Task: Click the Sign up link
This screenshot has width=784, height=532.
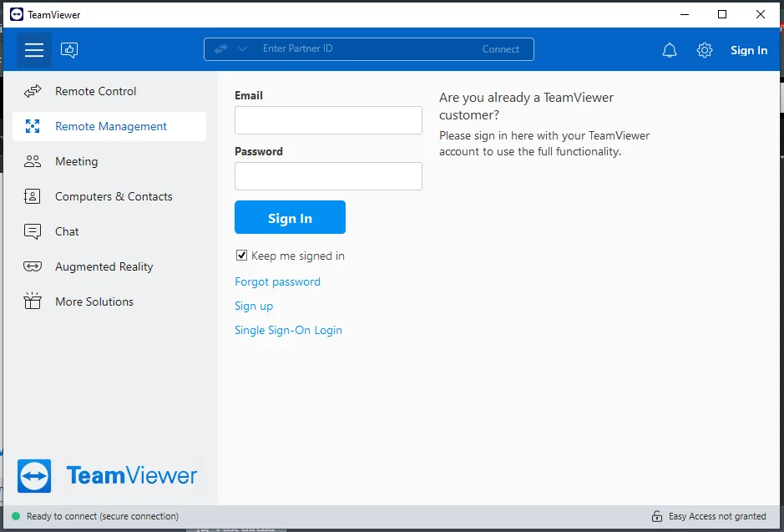Action: click(254, 306)
